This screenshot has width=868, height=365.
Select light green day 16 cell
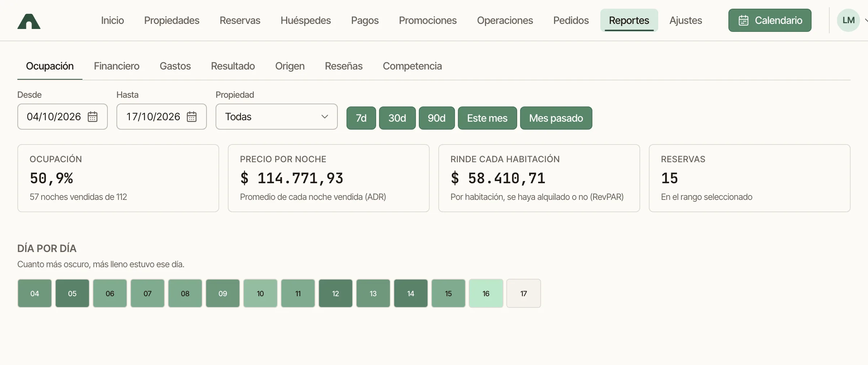click(x=486, y=293)
